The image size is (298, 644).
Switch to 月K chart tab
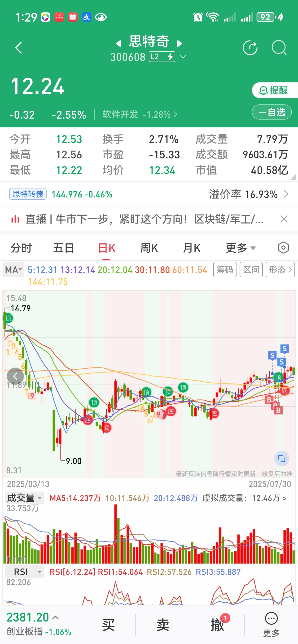pyautogui.click(x=192, y=248)
